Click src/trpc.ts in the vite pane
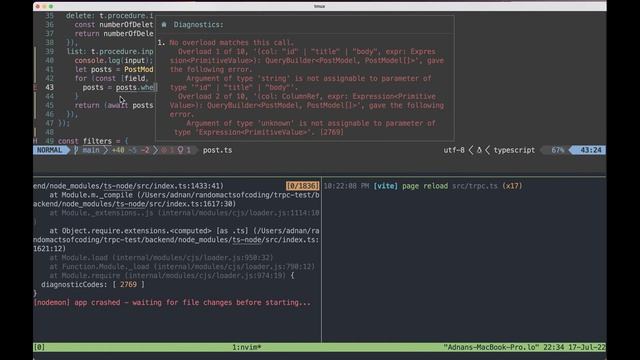The height and width of the screenshot is (360, 640). [475, 186]
